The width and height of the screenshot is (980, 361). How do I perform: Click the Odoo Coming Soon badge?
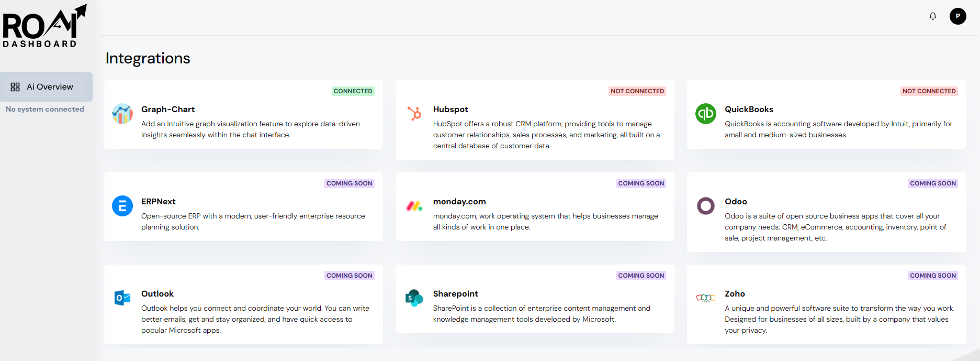(932, 183)
